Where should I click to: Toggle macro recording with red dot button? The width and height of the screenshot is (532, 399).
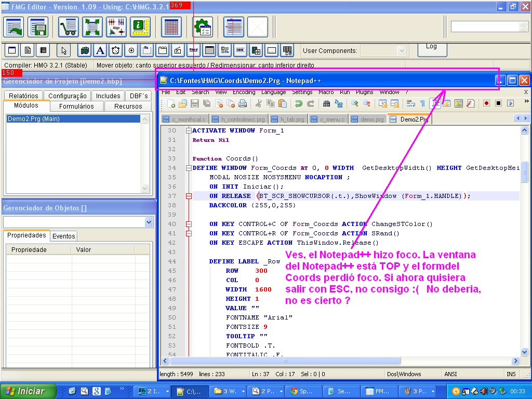[487, 103]
